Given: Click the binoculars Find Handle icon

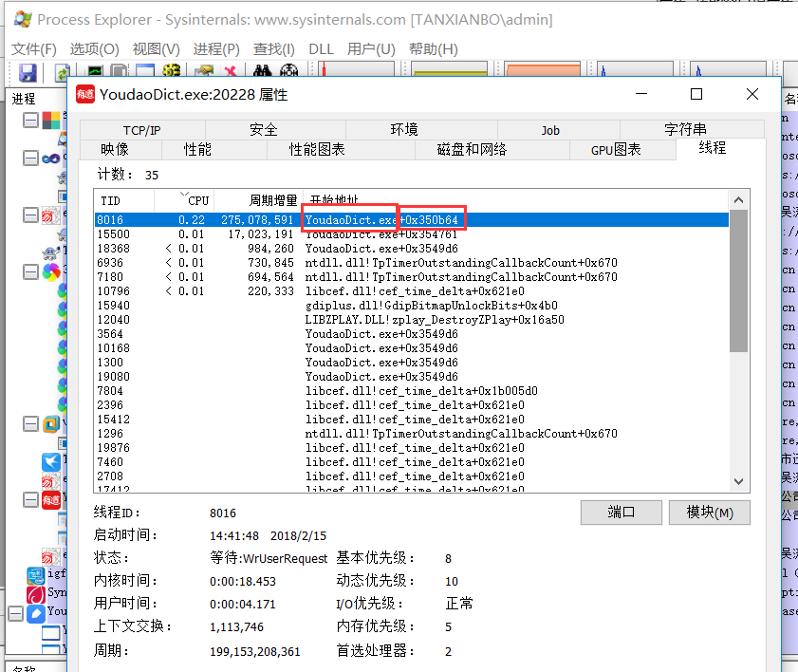Looking at the screenshot, I should [262, 71].
